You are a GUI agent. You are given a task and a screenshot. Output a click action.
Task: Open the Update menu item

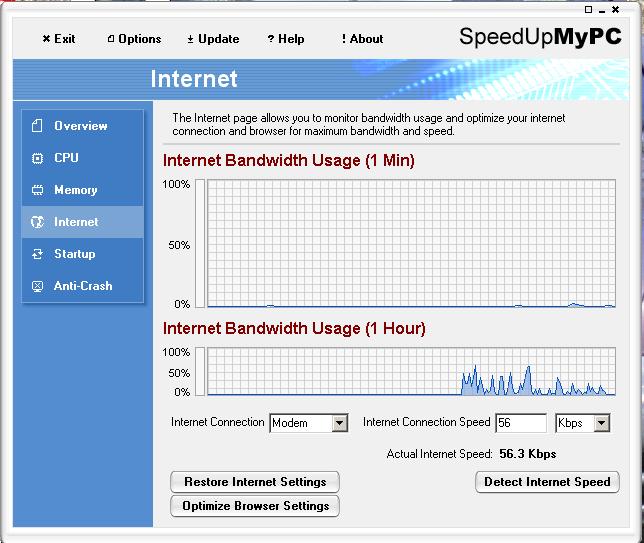tap(213, 39)
